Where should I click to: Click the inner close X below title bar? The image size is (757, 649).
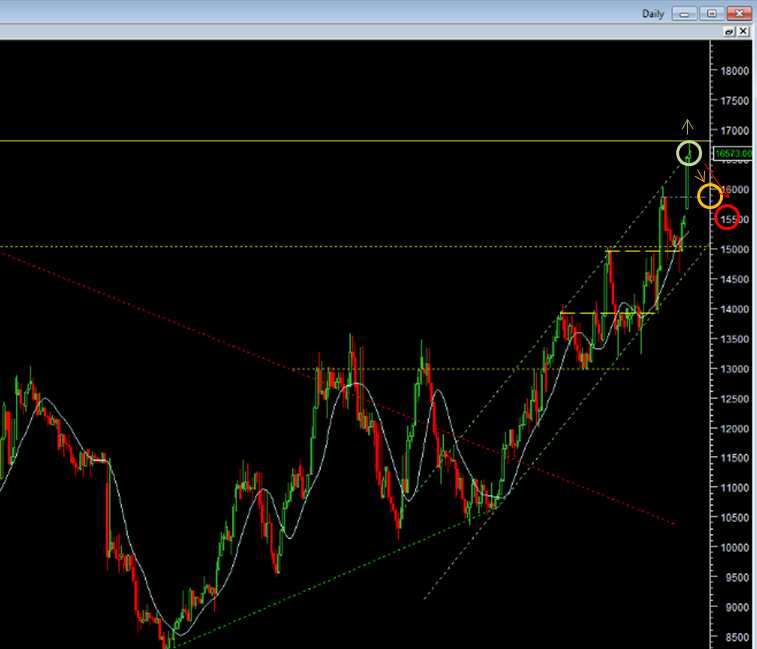[x=743, y=32]
